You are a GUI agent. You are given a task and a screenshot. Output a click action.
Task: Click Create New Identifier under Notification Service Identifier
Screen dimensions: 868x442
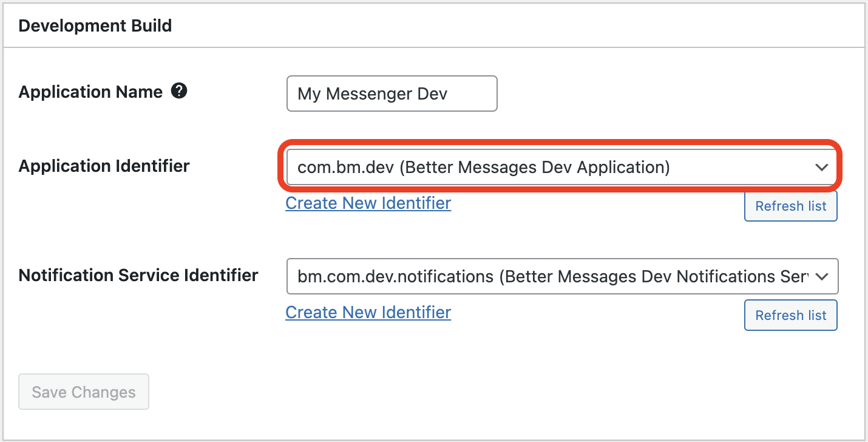pos(368,312)
